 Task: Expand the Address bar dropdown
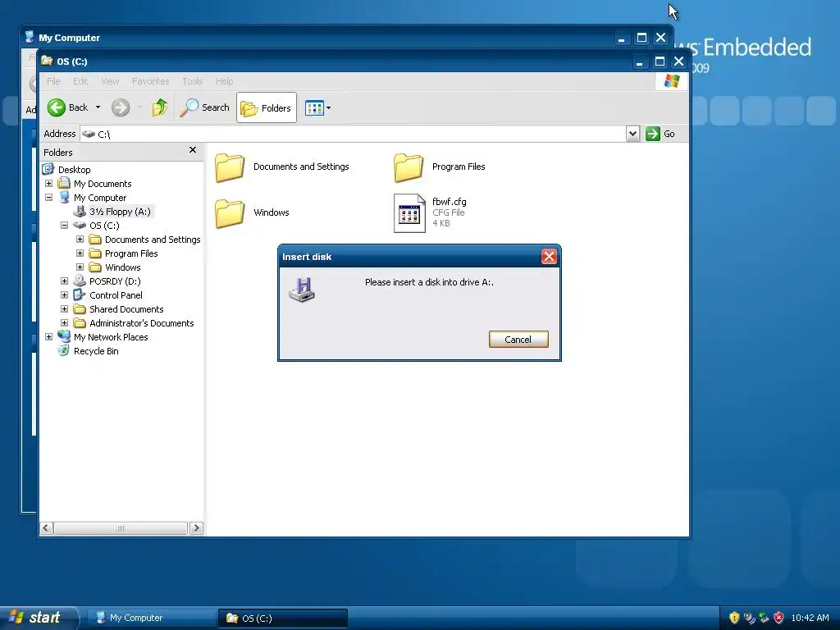click(x=632, y=134)
